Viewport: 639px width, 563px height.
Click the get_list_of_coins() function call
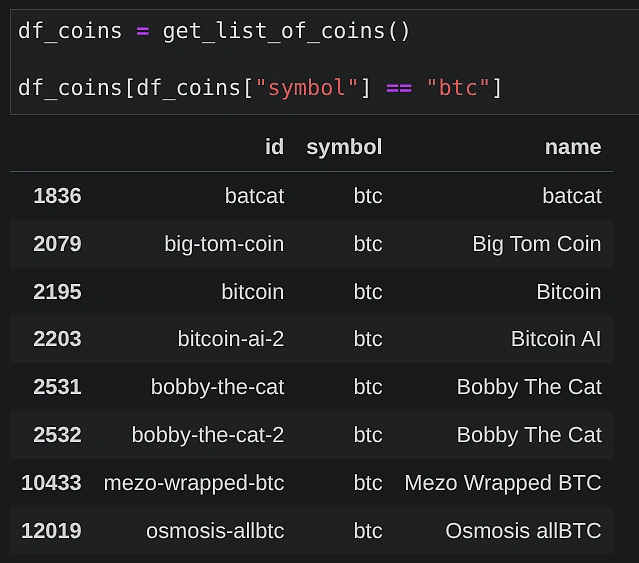point(287,31)
